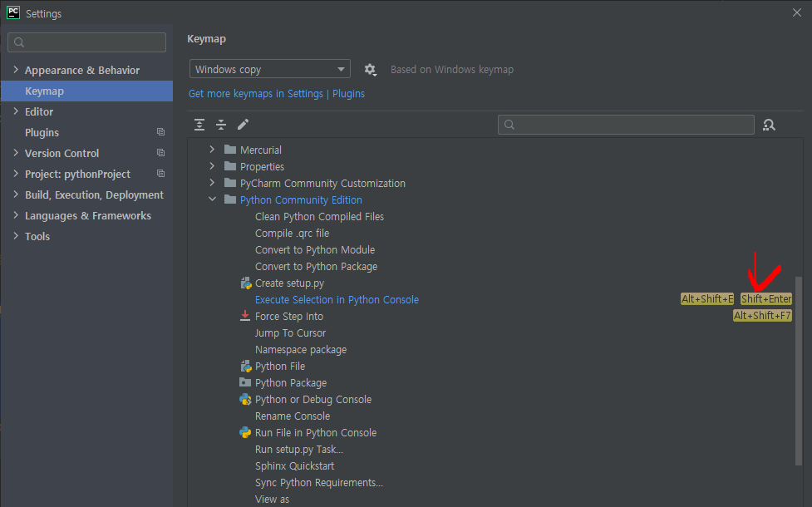Select the Run setup.py Task... action
Image resolution: width=812 pixels, height=507 pixels.
coord(299,450)
